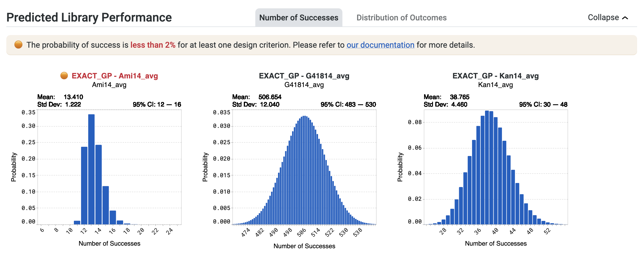Image resolution: width=644 pixels, height=262 pixels.
Task: Click the tallest bar in the Kan14_avg histogram
Action: 487,167
